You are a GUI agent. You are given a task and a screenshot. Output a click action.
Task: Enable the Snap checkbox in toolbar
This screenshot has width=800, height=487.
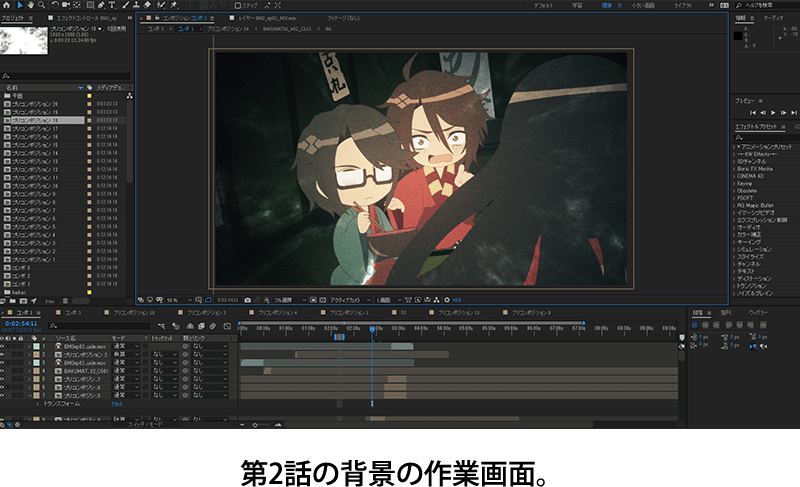[238, 5]
